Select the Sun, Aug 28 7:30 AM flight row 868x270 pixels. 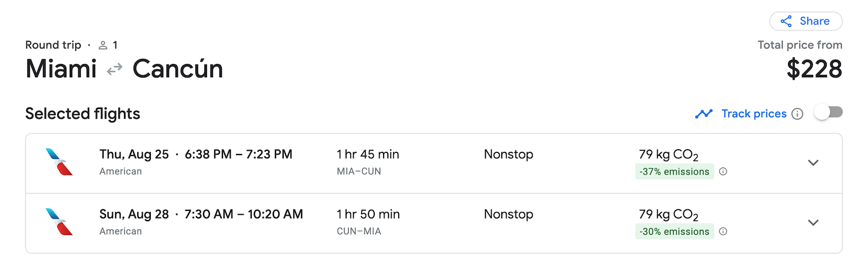[434, 223]
